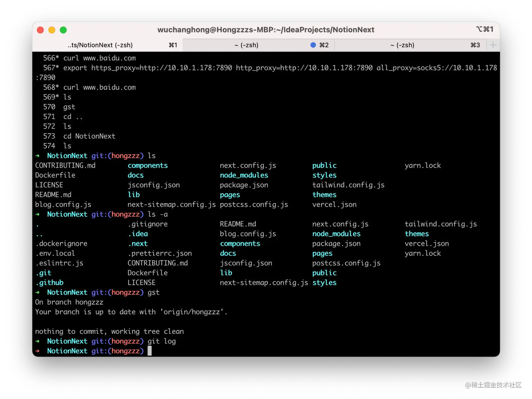532x399 pixels.
Task: Close the terminal window with red button
Action: [40, 30]
